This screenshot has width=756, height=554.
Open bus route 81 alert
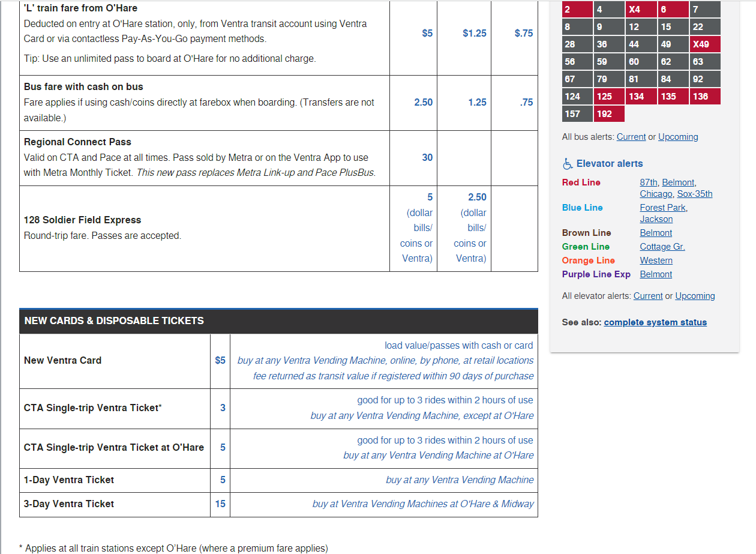[641, 79]
